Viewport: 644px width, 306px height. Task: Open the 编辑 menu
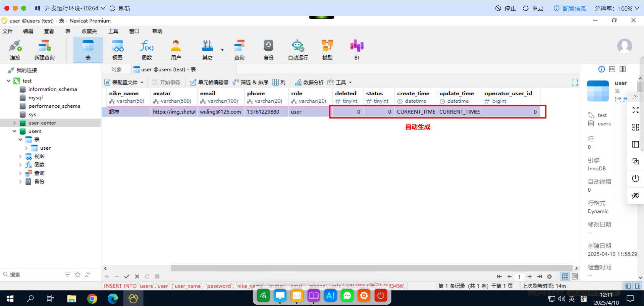28,31
